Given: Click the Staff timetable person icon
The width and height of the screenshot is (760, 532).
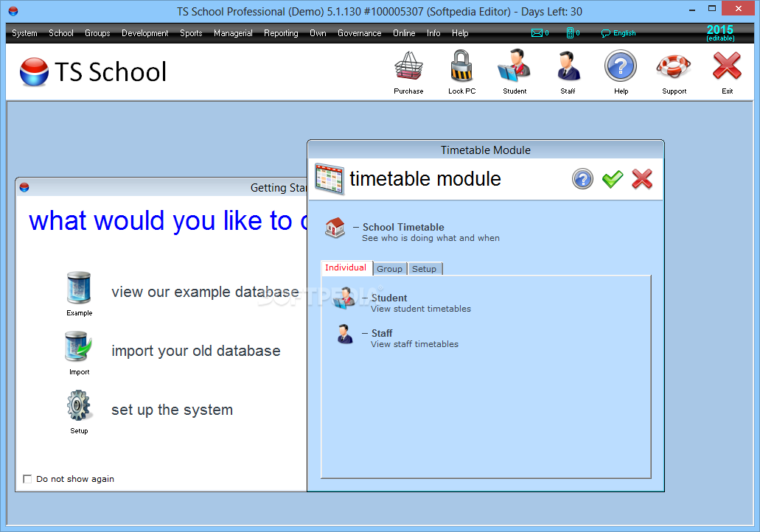Looking at the screenshot, I should tap(345, 334).
